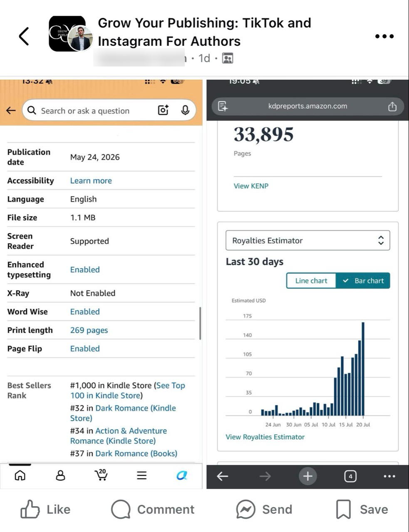Tap the 33,895 pages figure
The width and height of the screenshot is (409, 532).
pyautogui.click(x=263, y=135)
